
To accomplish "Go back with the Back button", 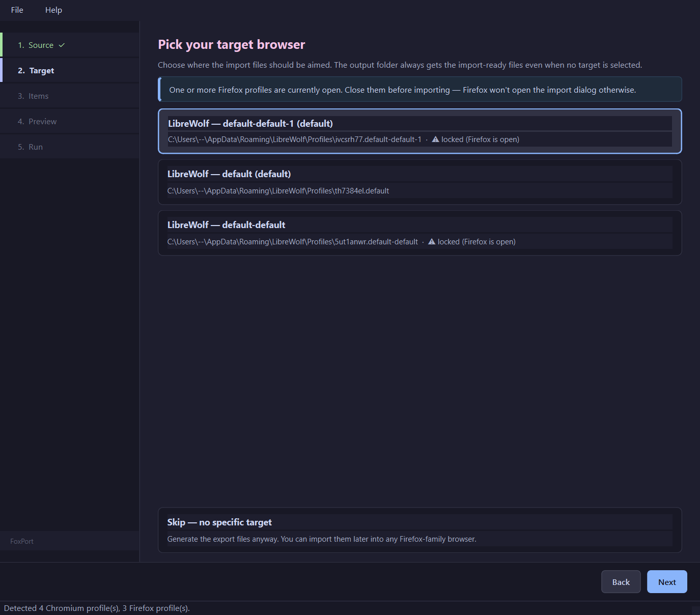I will (x=621, y=582).
